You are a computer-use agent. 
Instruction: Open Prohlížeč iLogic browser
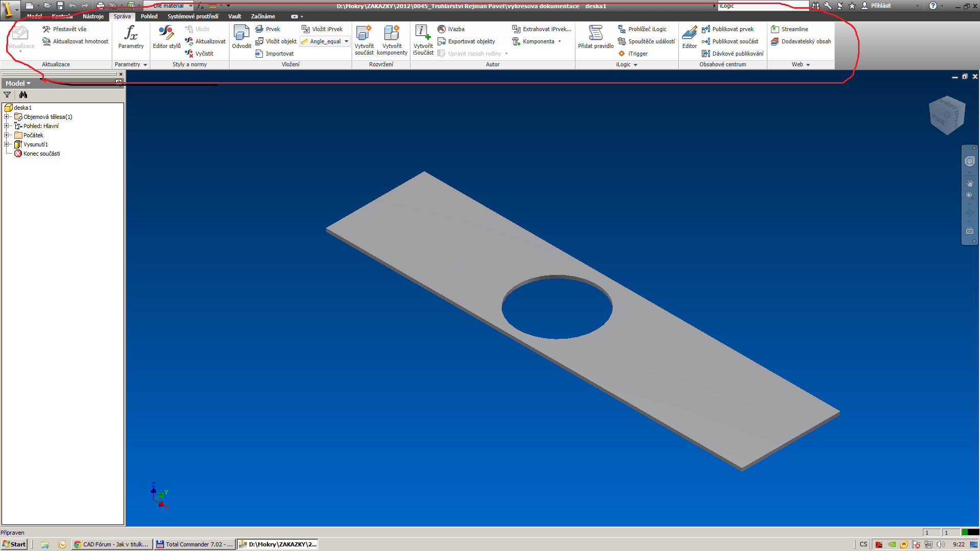click(x=643, y=29)
